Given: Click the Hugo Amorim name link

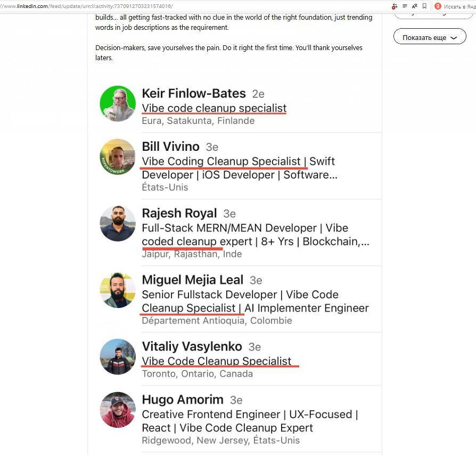Looking at the screenshot, I should pyautogui.click(x=183, y=400).
